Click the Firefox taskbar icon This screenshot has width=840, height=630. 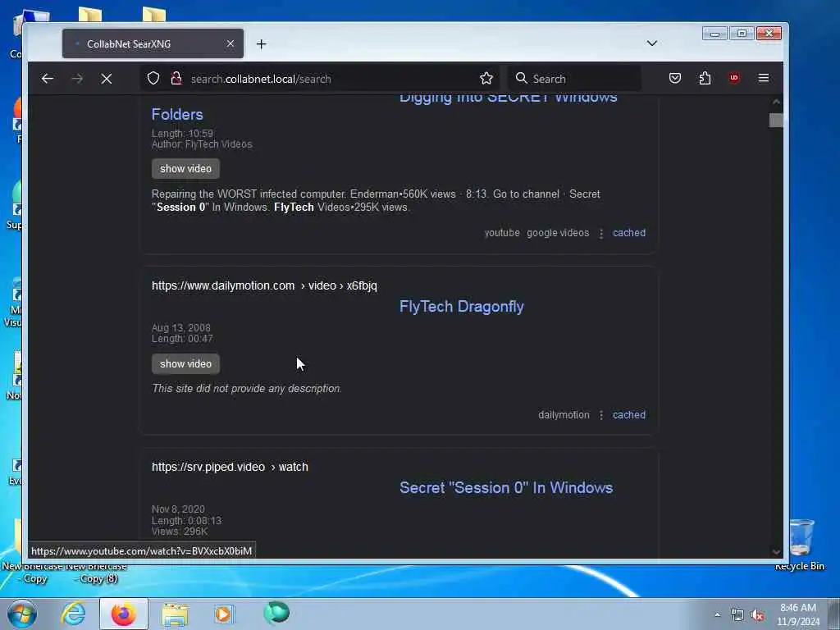pos(124,614)
